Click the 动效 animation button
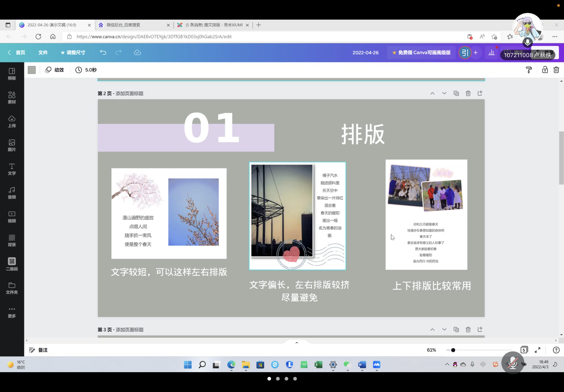The image size is (564, 392). pos(54,70)
